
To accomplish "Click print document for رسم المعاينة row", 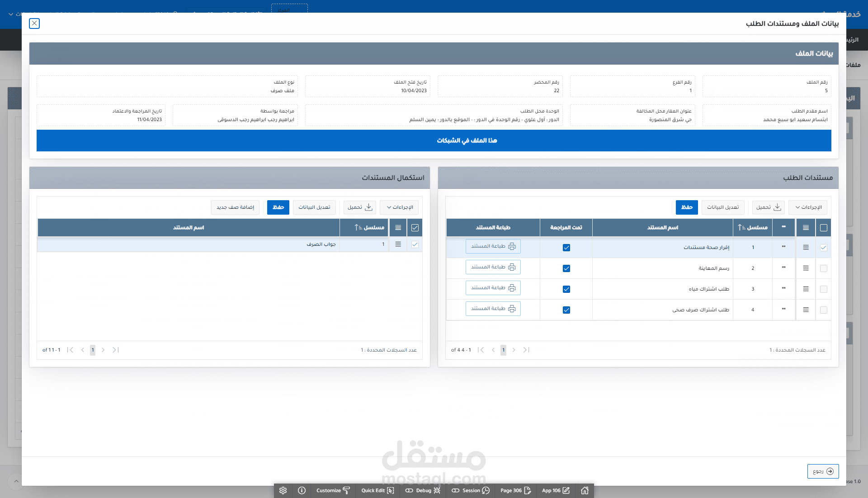I will [493, 267].
